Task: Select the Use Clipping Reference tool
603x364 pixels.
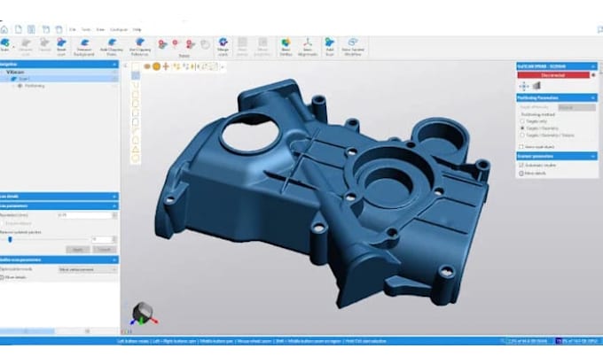Action: click(x=139, y=47)
